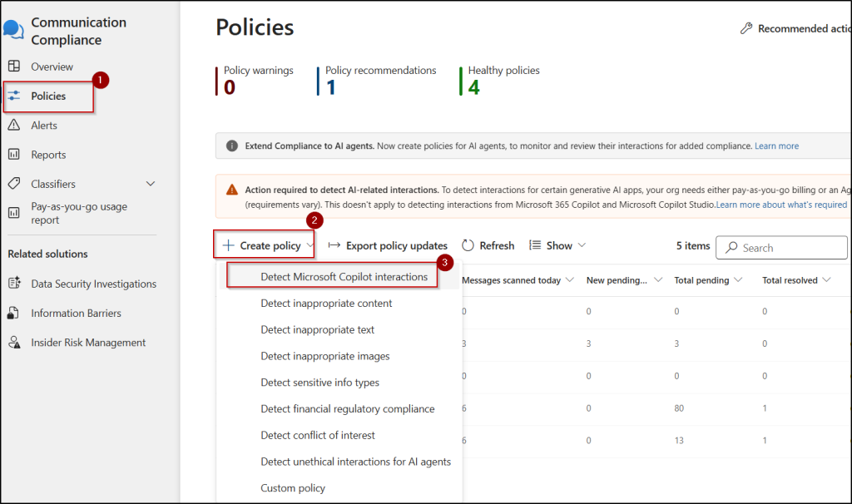Click the Data Security Investigations icon
This screenshot has width=852, height=504.
14,283
